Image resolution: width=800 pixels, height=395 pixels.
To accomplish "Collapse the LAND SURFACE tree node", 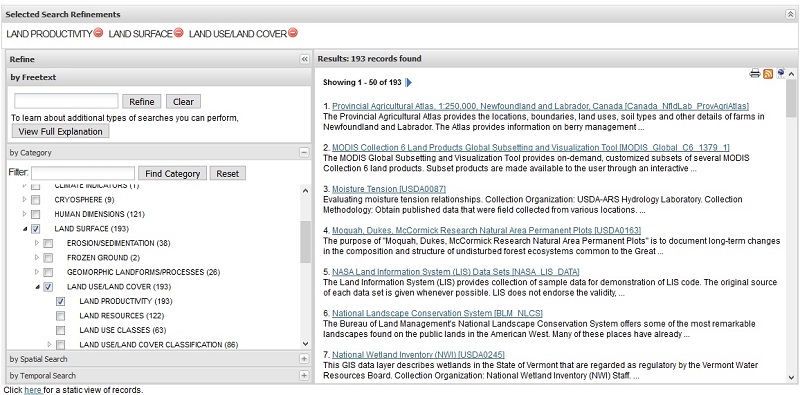I will click(24, 229).
